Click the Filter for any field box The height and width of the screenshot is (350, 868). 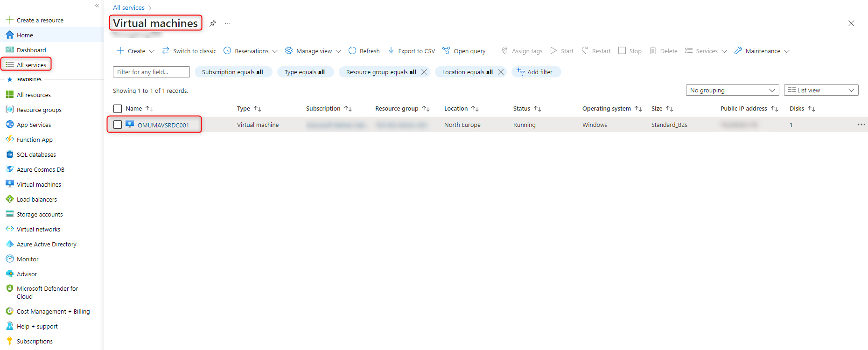point(151,72)
